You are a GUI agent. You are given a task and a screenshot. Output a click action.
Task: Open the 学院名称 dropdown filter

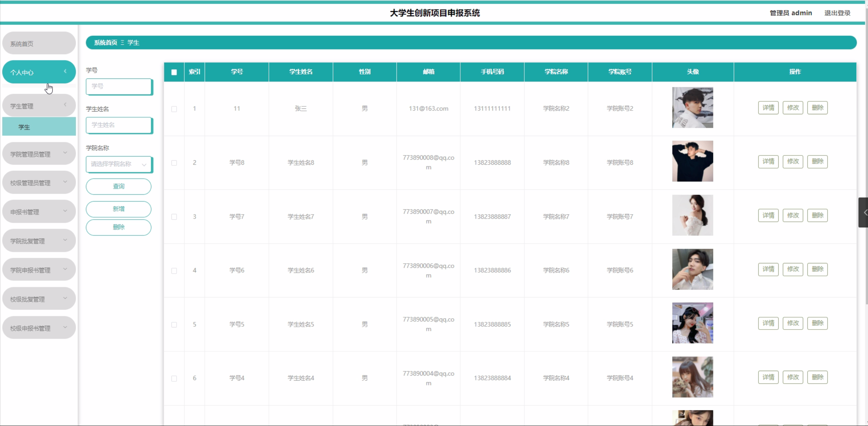118,164
